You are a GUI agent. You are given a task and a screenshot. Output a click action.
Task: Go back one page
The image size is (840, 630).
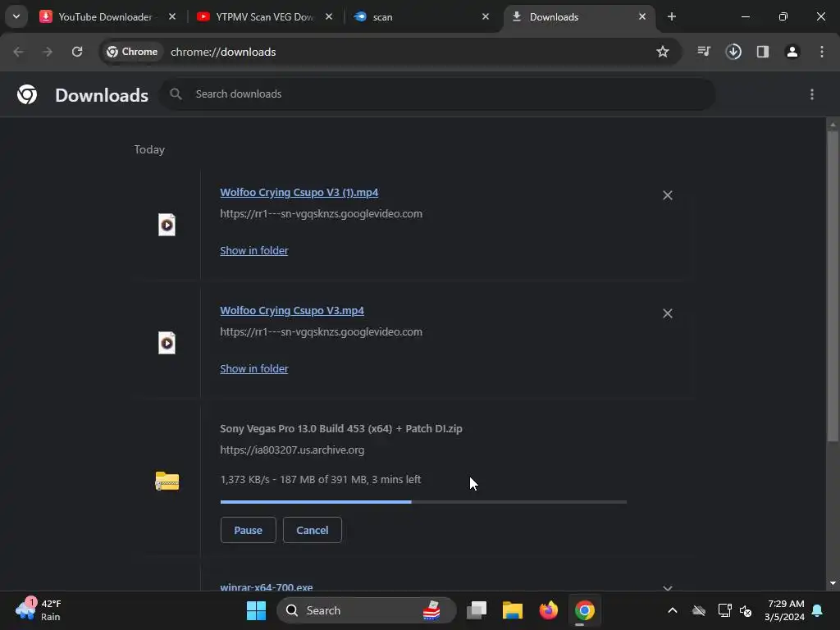18,52
